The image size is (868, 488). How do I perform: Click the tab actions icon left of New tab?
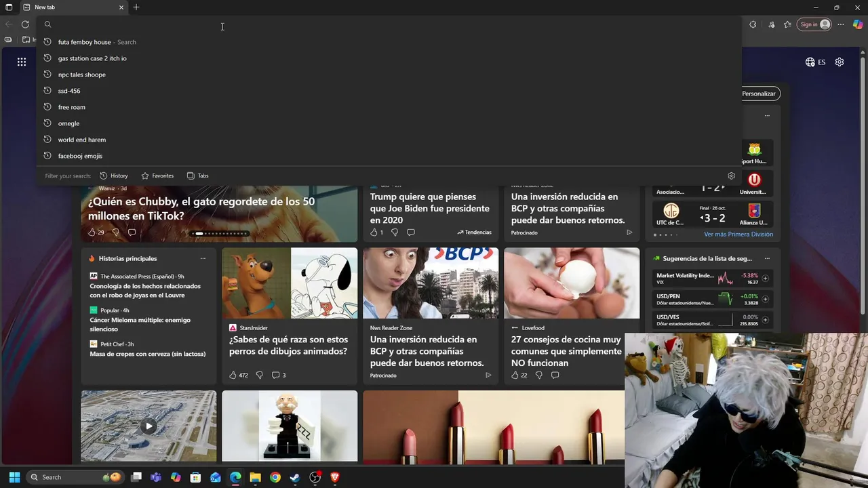9,7
